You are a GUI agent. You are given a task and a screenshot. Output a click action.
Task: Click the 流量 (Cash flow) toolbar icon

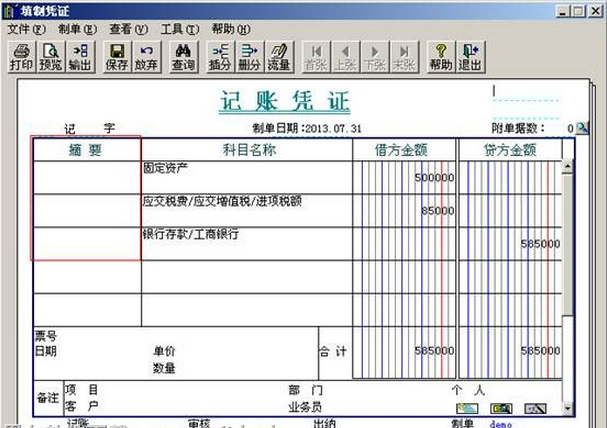pyautogui.click(x=278, y=56)
